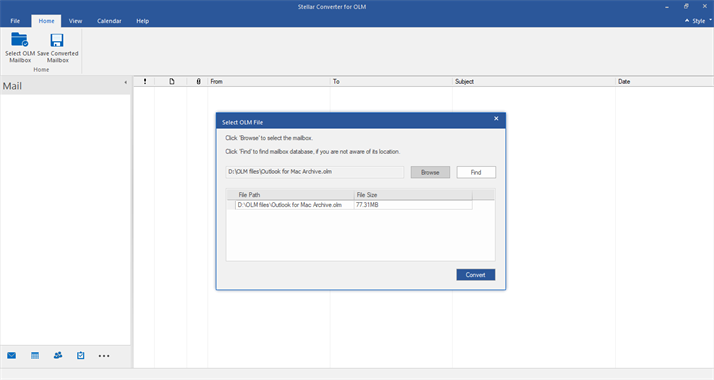Switch to the View tab

point(75,21)
